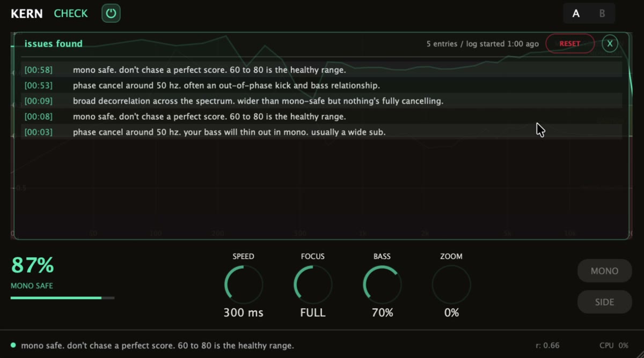Select the log entry at 00:08
Viewport: 644px width, 358px height.
tap(321, 116)
